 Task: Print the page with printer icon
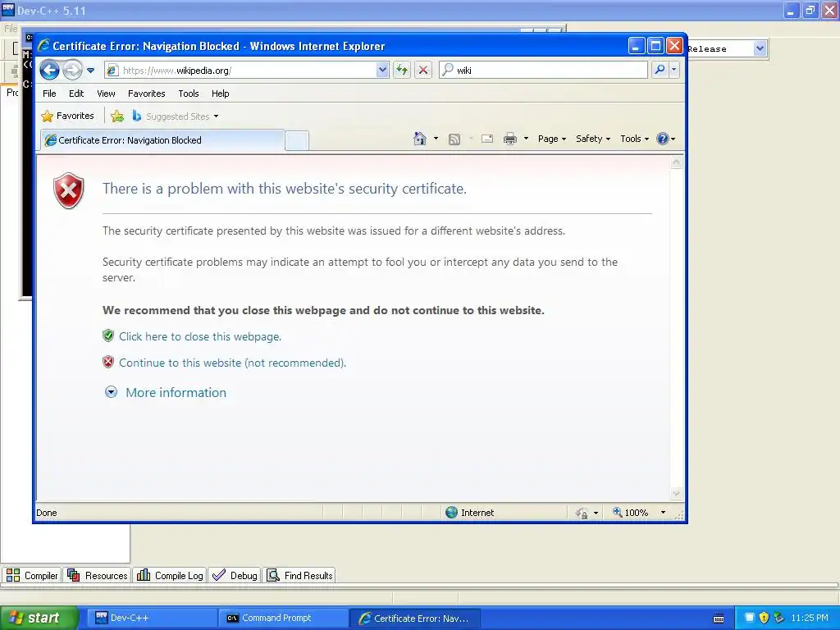pos(510,139)
